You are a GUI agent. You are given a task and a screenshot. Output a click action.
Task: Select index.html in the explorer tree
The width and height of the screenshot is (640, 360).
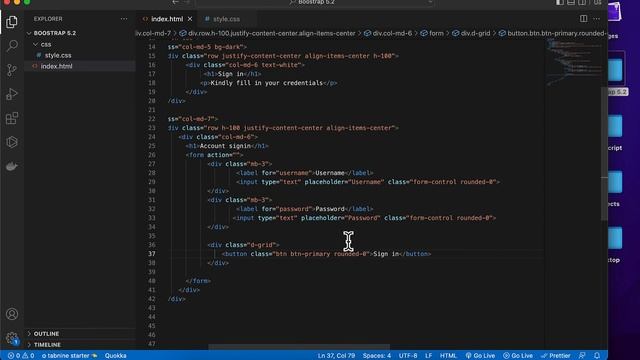(56, 66)
